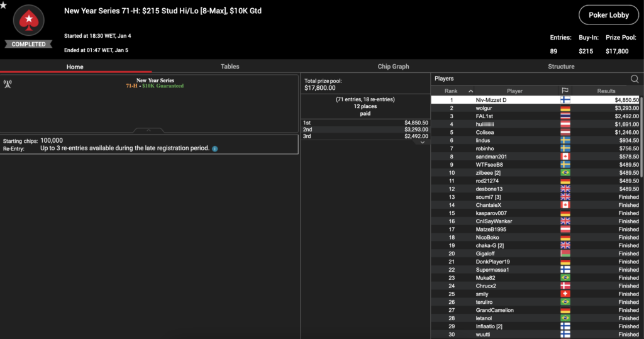The width and height of the screenshot is (644, 339).
Task: Click the broadcast antenna icon
Action: (8, 83)
